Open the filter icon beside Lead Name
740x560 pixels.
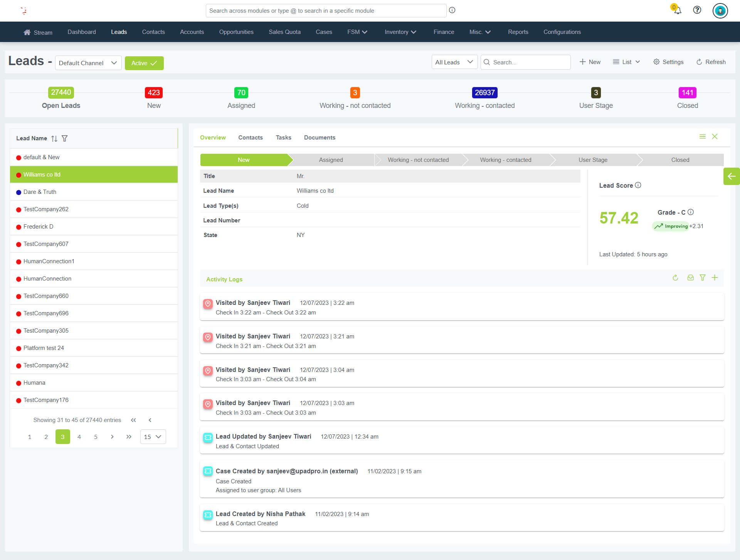click(x=65, y=138)
